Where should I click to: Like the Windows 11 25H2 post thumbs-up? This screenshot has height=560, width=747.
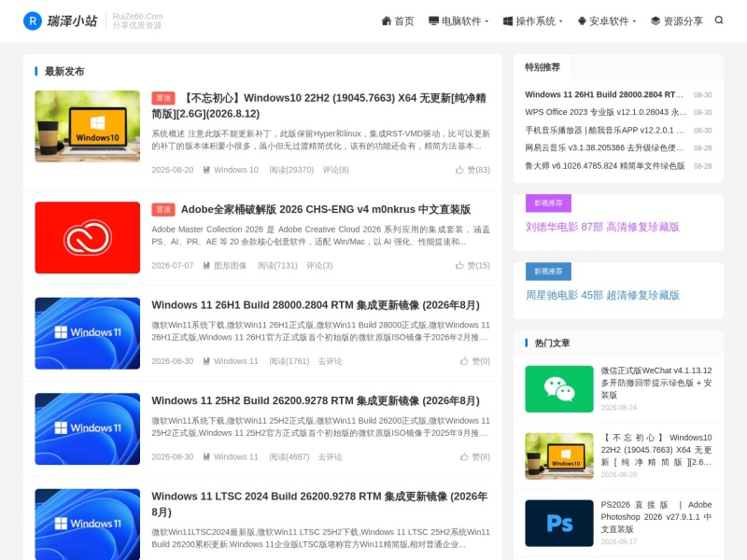[464, 456]
